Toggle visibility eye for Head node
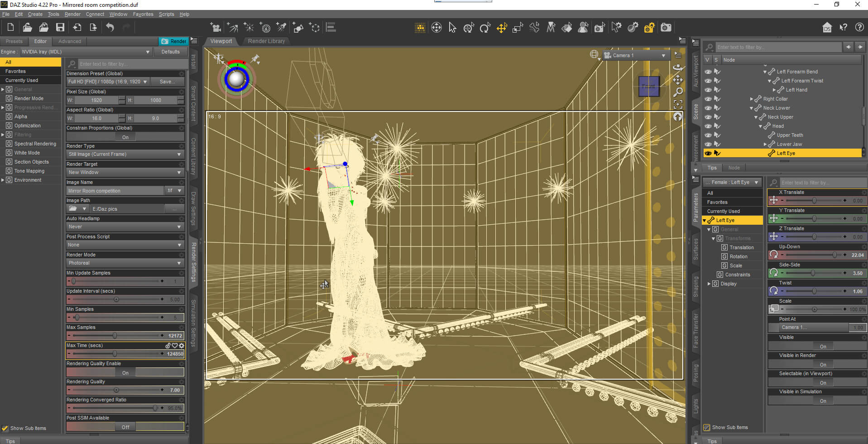 pos(708,126)
